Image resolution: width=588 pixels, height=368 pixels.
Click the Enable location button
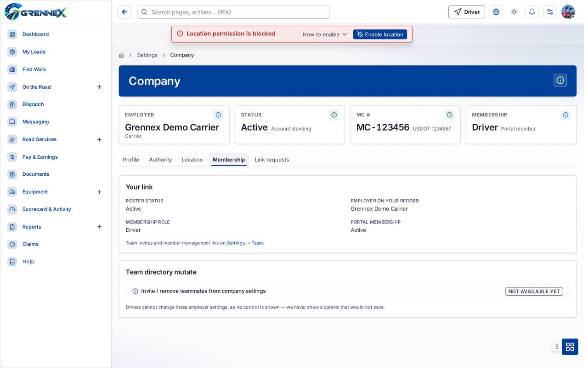(380, 34)
